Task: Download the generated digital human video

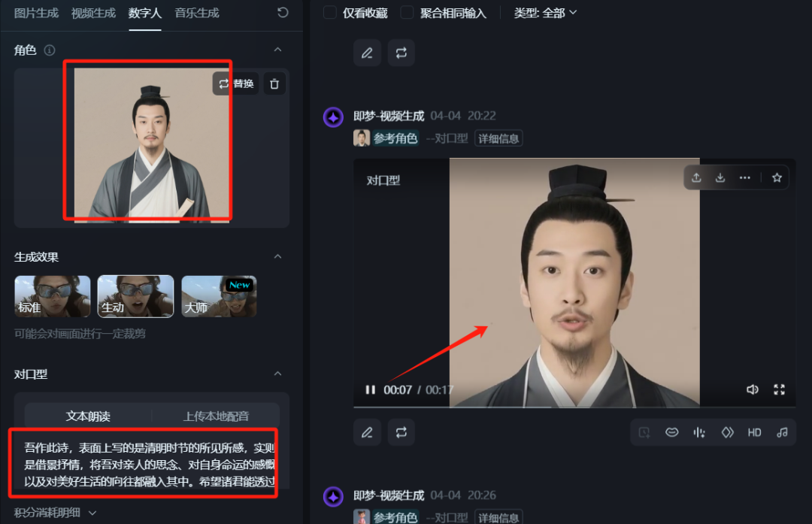Action: (x=720, y=177)
